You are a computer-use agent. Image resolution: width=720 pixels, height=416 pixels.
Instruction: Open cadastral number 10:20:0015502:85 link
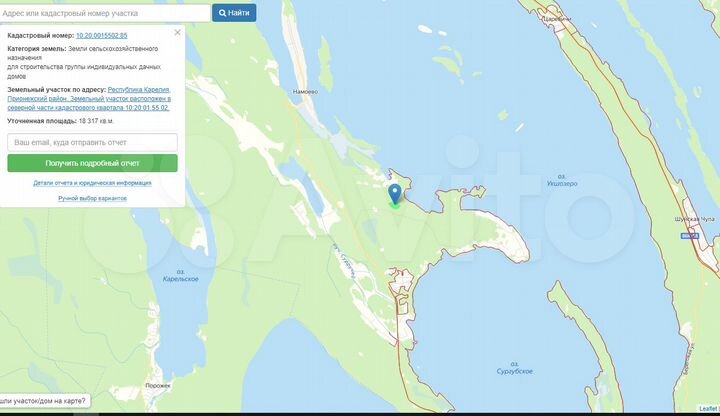(101, 35)
